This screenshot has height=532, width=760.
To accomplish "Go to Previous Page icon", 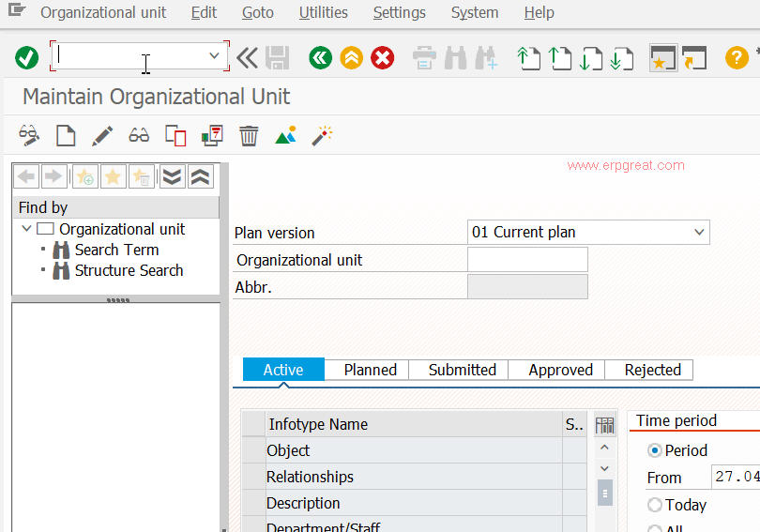I will pyautogui.click(x=560, y=58).
